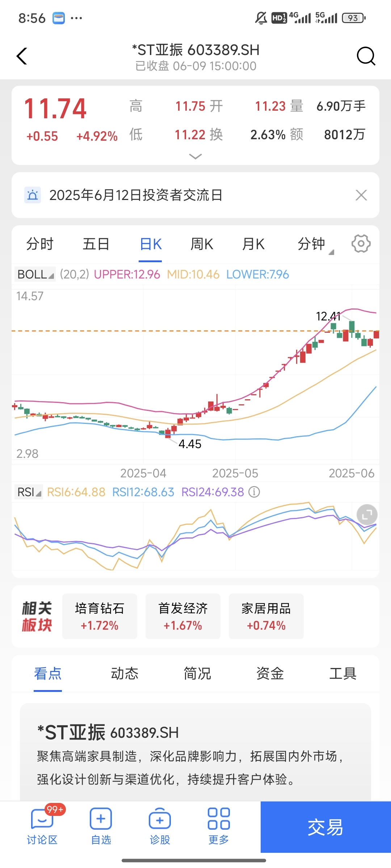Switch to 月K chart tab
The image size is (391, 868).
(253, 244)
